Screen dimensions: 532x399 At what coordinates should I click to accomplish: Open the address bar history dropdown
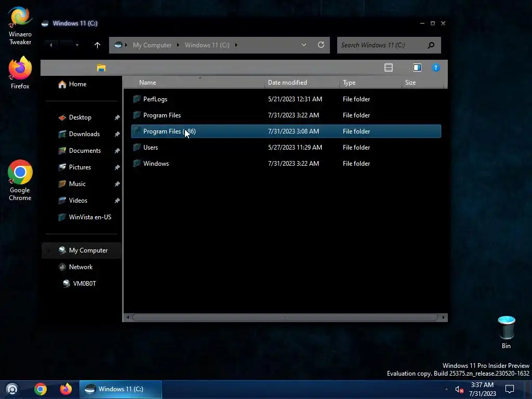coord(303,45)
